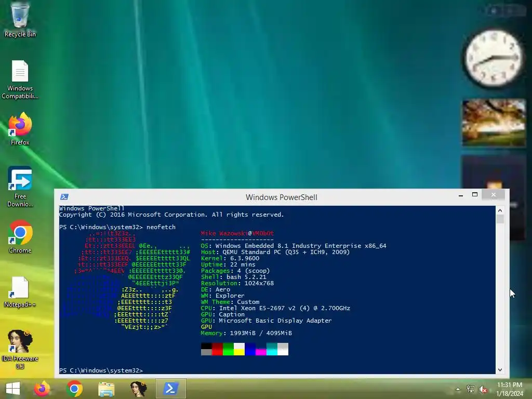Image resolution: width=532 pixels, height=399 pixels.
Task: Click the 'CPU: Intel Xeon E5-2697' line
Action: tap(275, 308)
